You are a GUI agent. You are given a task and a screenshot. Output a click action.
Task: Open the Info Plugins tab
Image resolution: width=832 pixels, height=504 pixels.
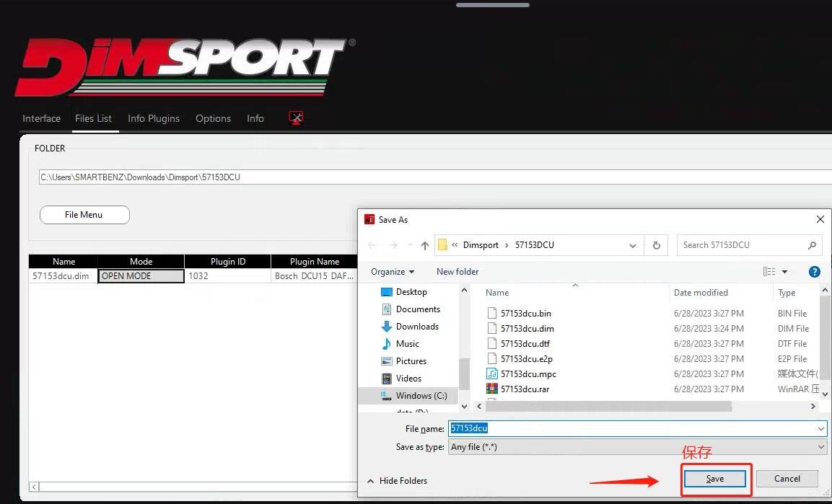(x=154, y=118)
